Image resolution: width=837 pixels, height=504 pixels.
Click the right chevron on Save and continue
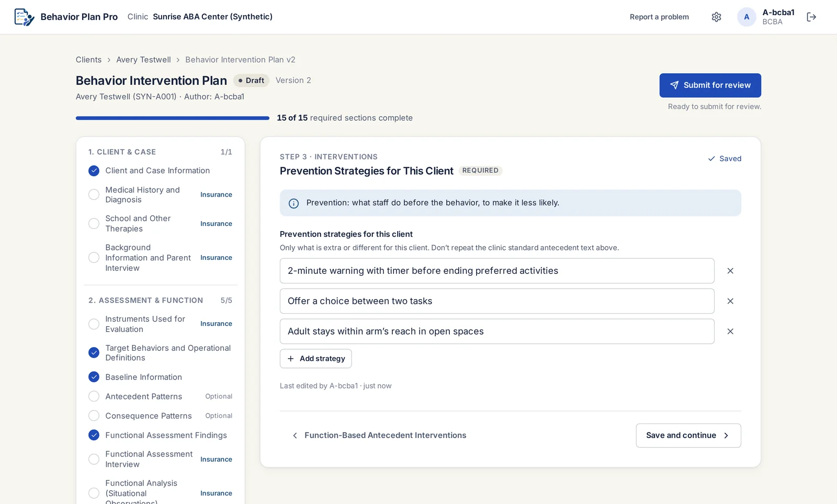tap(726, 436)
